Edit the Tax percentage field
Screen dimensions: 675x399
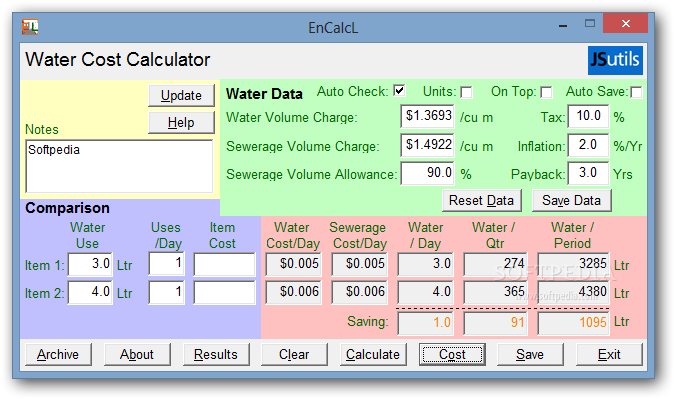588,116
